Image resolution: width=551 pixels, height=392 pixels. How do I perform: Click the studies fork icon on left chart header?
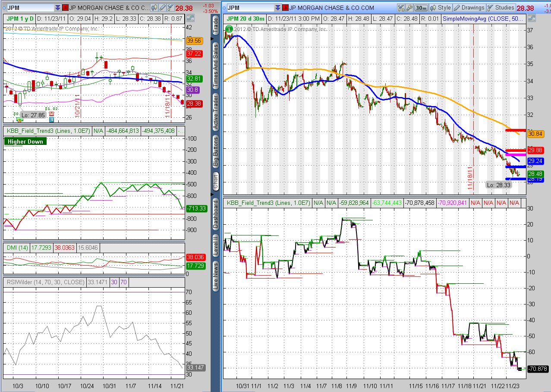point(170,7)
